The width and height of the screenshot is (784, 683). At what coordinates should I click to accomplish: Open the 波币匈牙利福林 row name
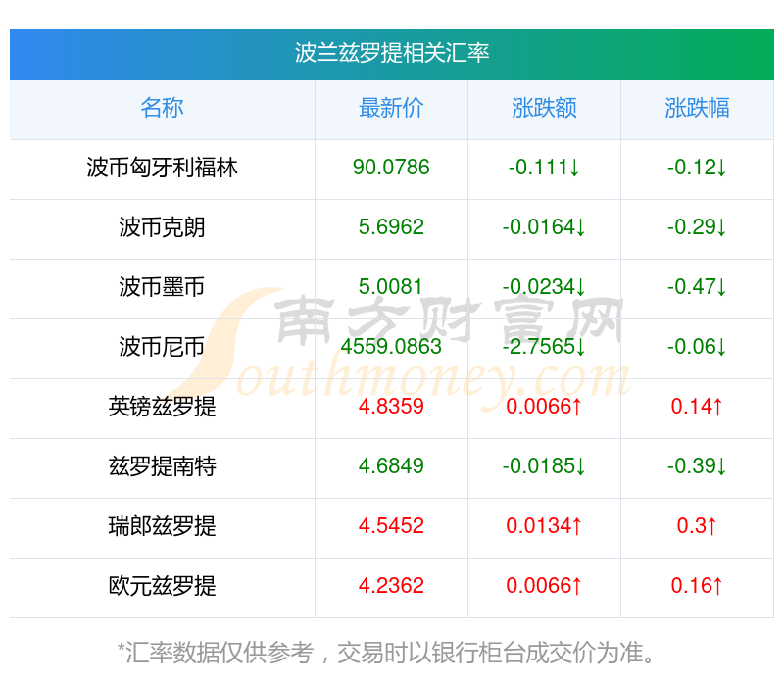pos(162,168)
